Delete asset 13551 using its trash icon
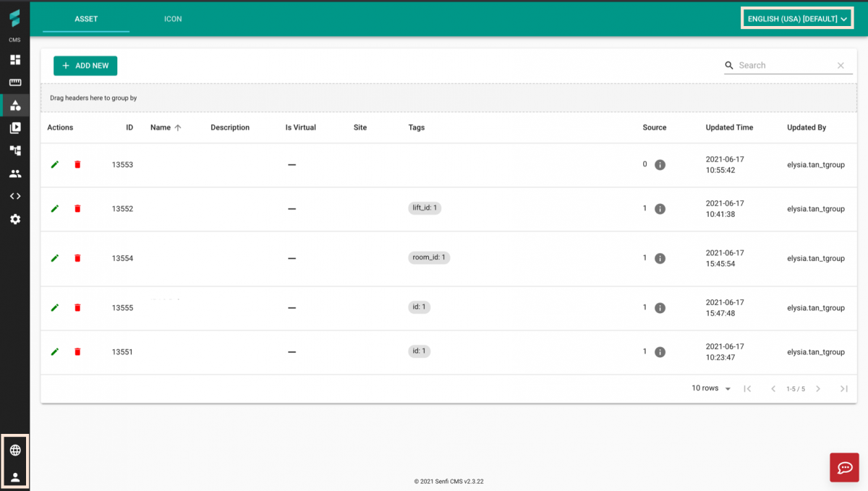Image resolution: width=868 pixels, height=491 pixels. [x=77, y=351]
